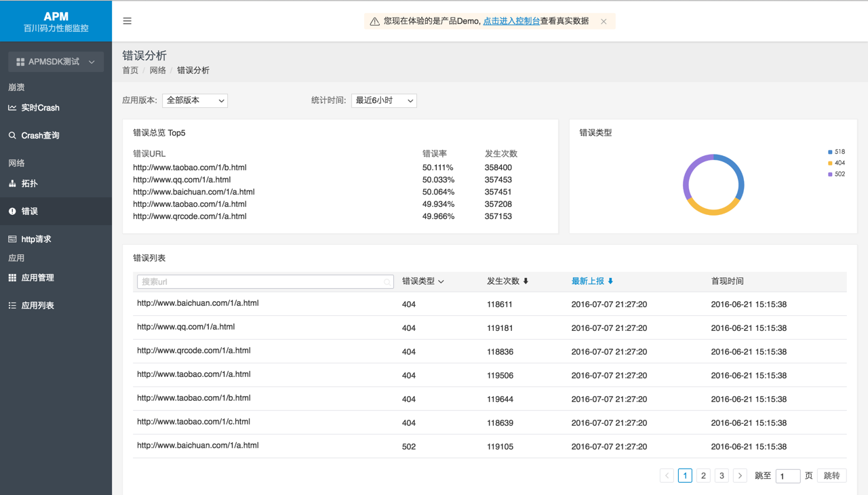This screenshot has width=868, height=495.
Task: Open the 错误类型 column filter
Action: (423, 281)
